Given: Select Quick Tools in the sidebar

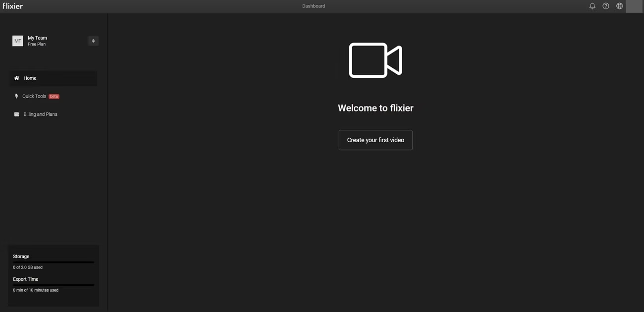Looking at the screenshot, I should [x=34, y=96].
